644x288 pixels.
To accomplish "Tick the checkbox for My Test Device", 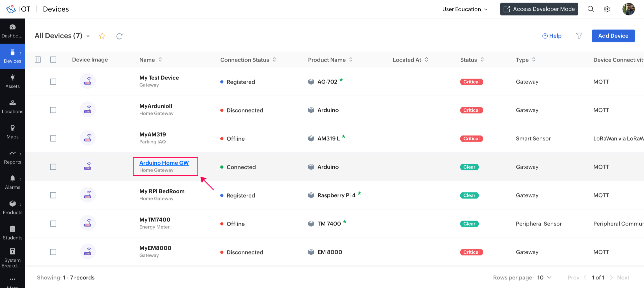I will (53, 82).
